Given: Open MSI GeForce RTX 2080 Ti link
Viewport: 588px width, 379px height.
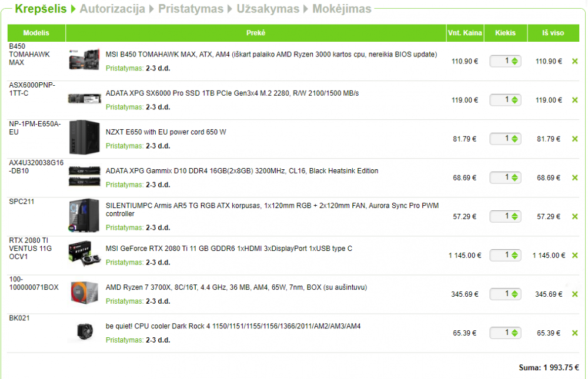Looking at the screenshot, I should click(229, 248).
